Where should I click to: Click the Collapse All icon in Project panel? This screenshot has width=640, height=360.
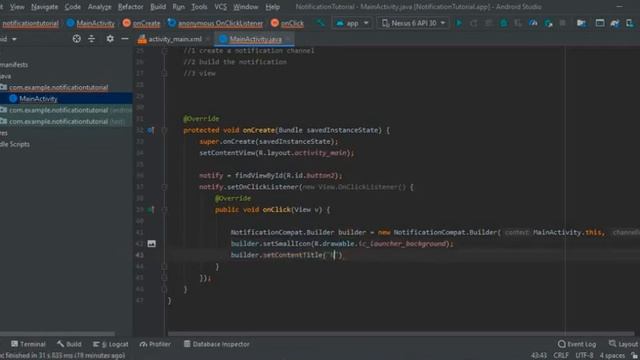tap(91, 39)
